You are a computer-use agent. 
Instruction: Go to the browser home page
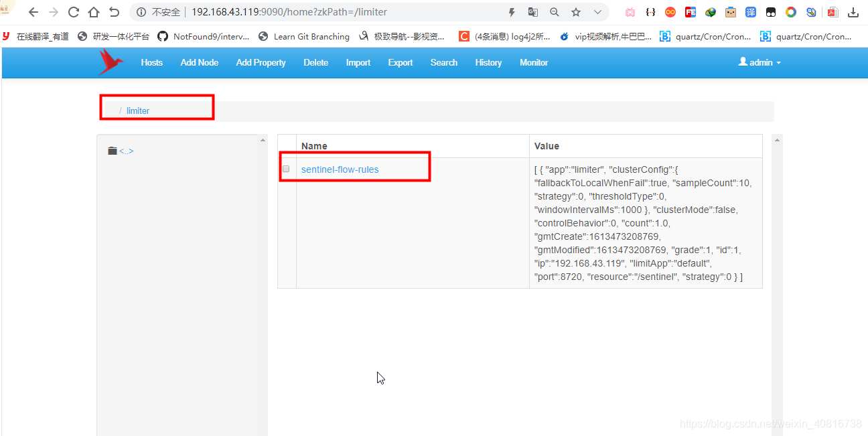[x=94, y=12]
